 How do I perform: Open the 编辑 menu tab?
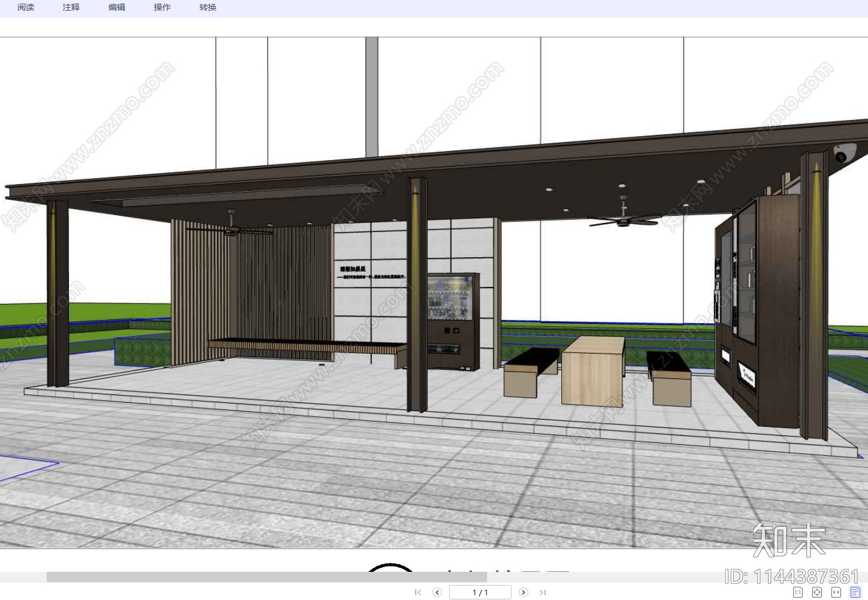[117, 7]
